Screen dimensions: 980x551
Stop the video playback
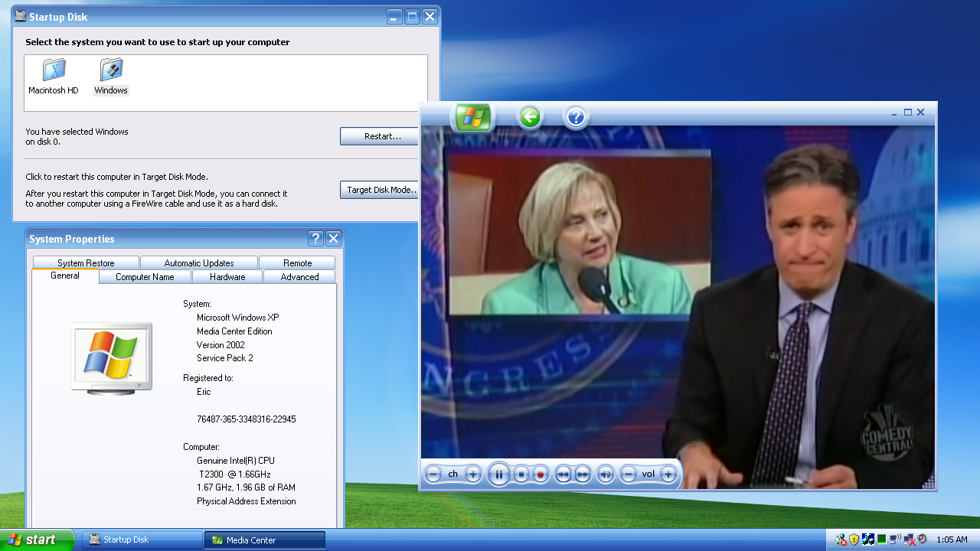[x=521, y=474]
